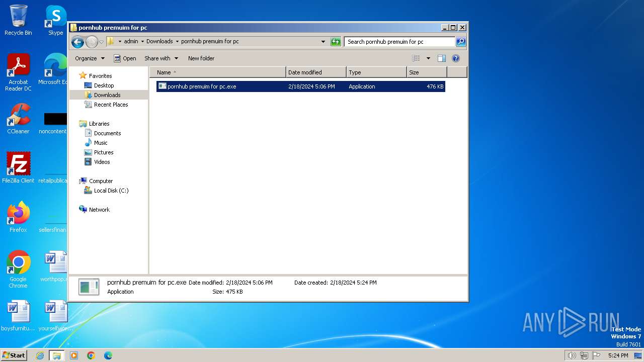The height and width of the screenshot is (362, 644).
Task: Select the Firefox desktop shortcut
Action: [x=18, y=217]
